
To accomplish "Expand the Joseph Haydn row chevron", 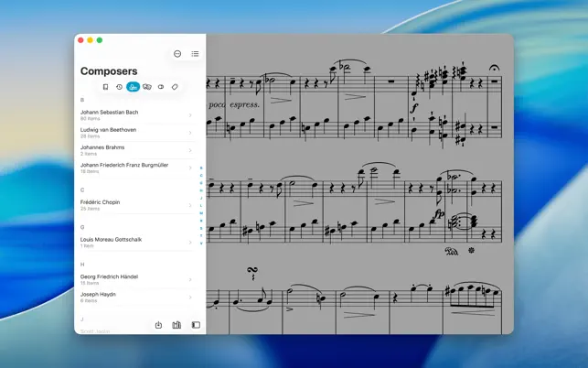I will point(190,297).
